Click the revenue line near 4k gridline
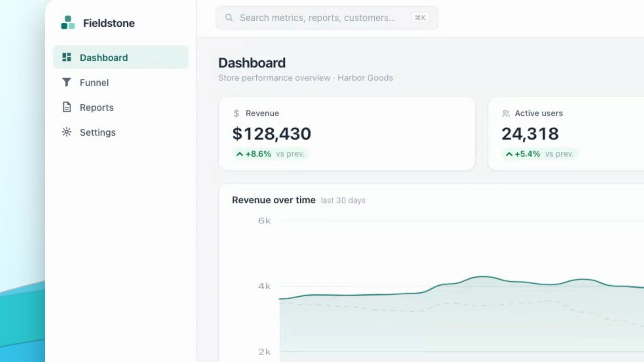The height and width of the screenshot is (362, 644). point(369,295)
